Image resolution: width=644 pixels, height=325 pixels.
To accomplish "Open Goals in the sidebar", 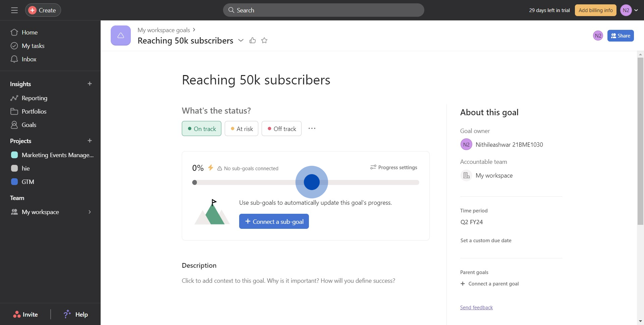I will [29, 125].
